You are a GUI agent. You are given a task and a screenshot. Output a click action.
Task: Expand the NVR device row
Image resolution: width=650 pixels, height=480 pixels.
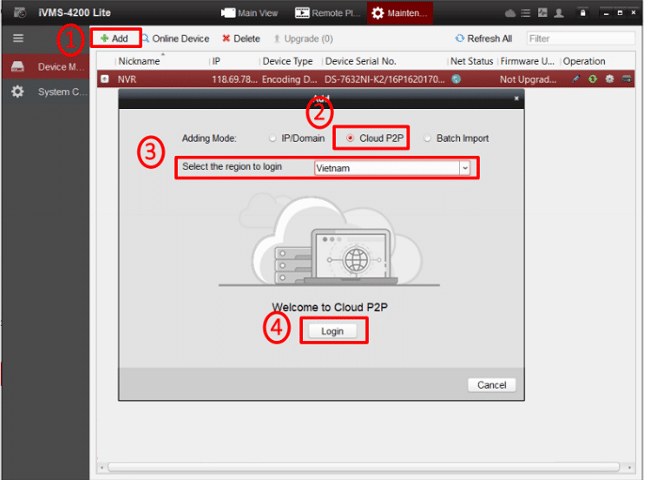(x=105, y=79)
